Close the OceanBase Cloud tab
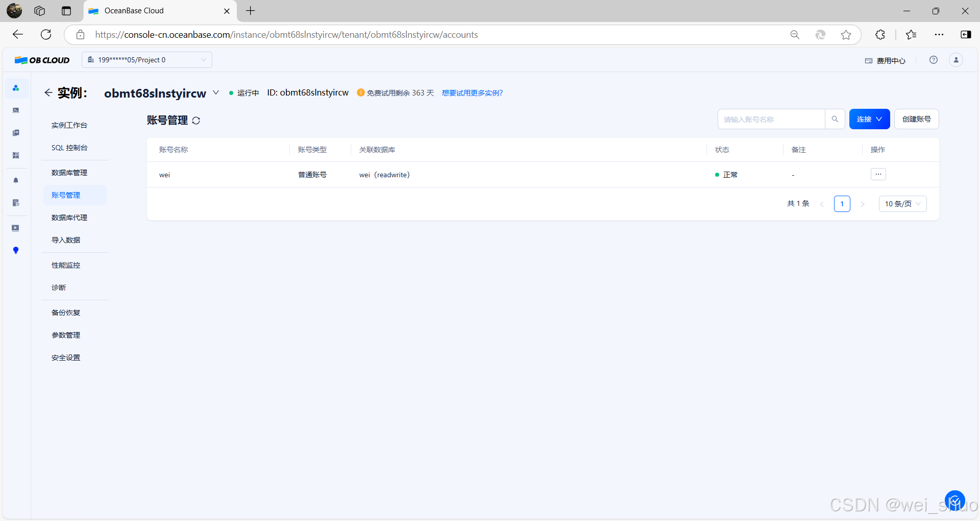 coord(227,11)
